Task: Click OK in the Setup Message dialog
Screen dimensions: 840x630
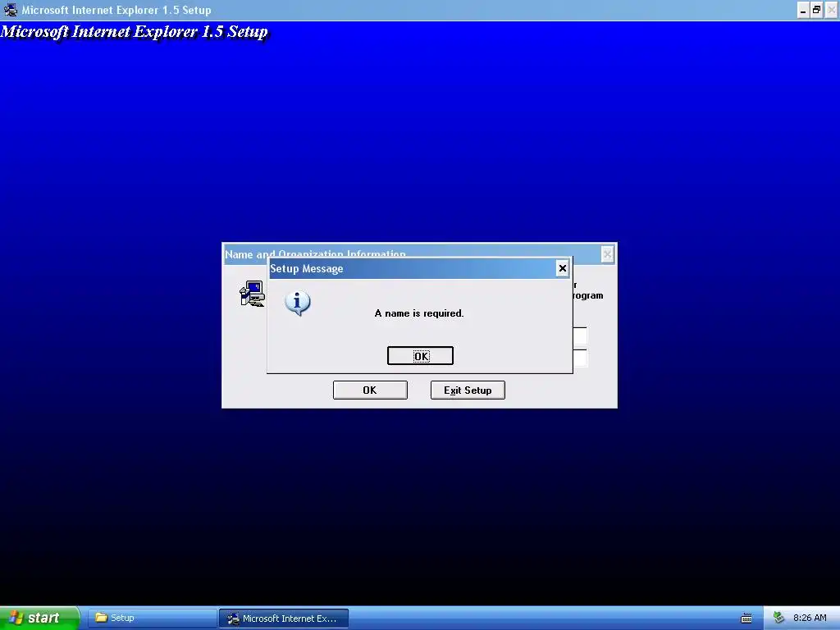Action: pyautogui.click(x=420, y=356)
